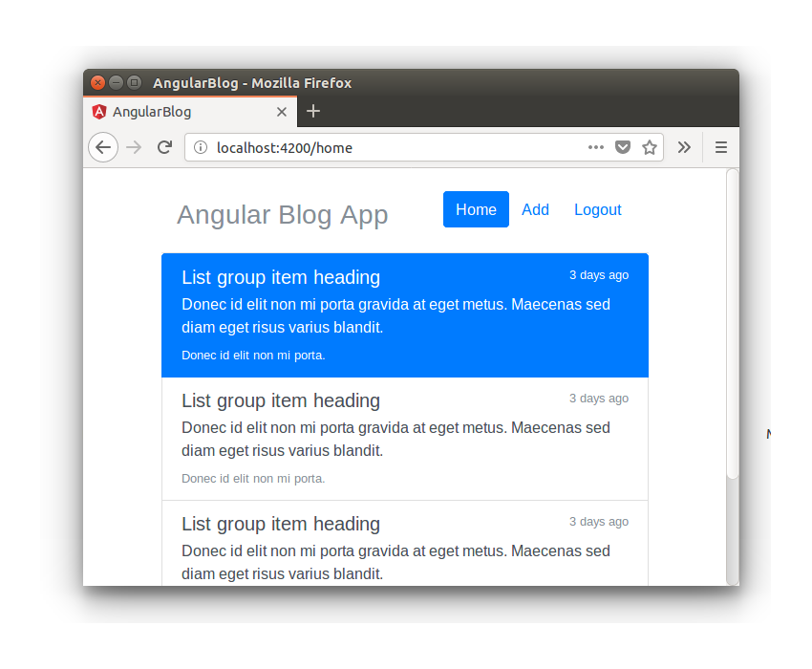Screen dimensions: 812x669
Task: Expand the toolbar overflow chevron
Action: pyautogui.click(x=684, y=148)
